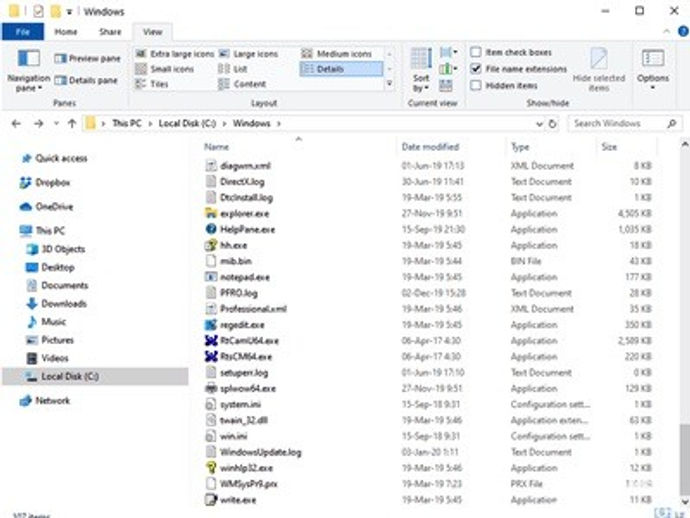Open the Help question mark icon

pyautogui.click(x=683, y=32)
